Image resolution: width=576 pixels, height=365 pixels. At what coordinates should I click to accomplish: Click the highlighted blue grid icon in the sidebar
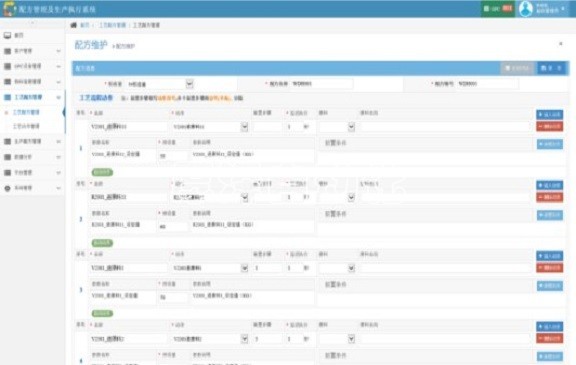pyautogui.click(x=7, y=97)
